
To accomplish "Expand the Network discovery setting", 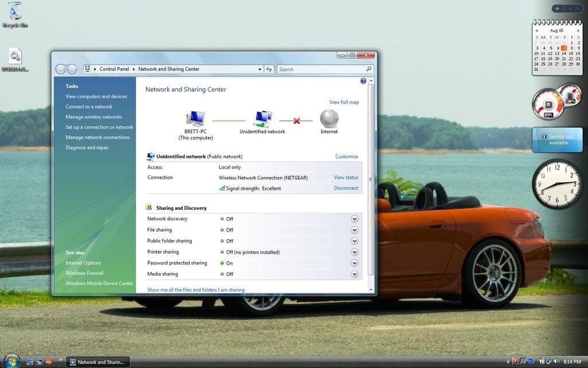I will click(x=354, y=219).
